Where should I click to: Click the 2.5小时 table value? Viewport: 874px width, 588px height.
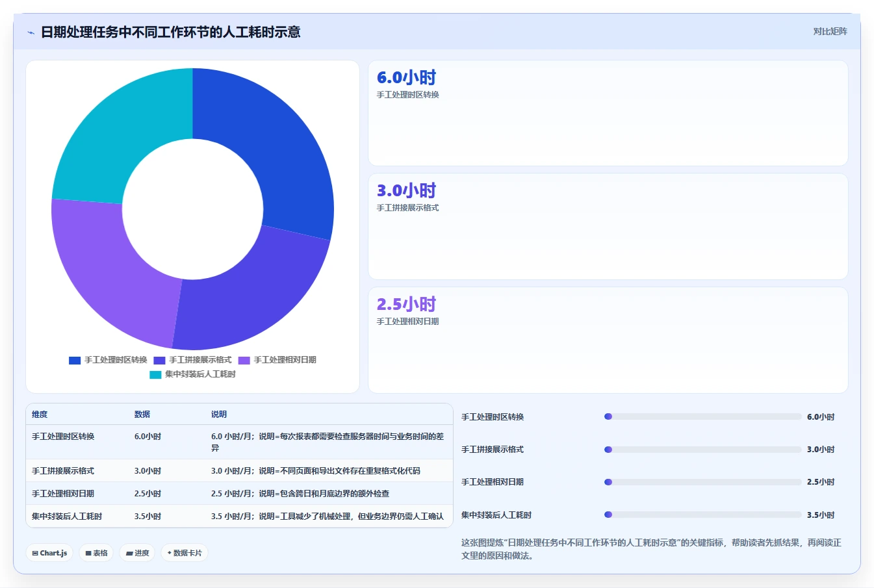tap(148, 494)
